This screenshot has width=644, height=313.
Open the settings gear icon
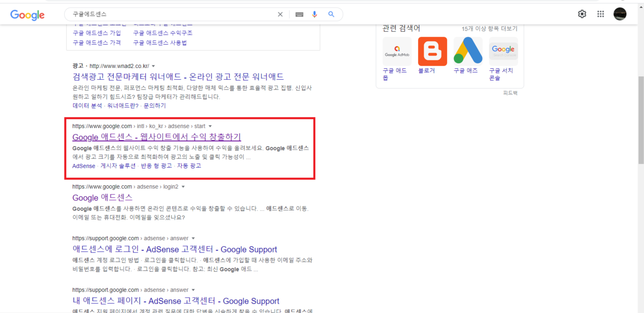582,14
